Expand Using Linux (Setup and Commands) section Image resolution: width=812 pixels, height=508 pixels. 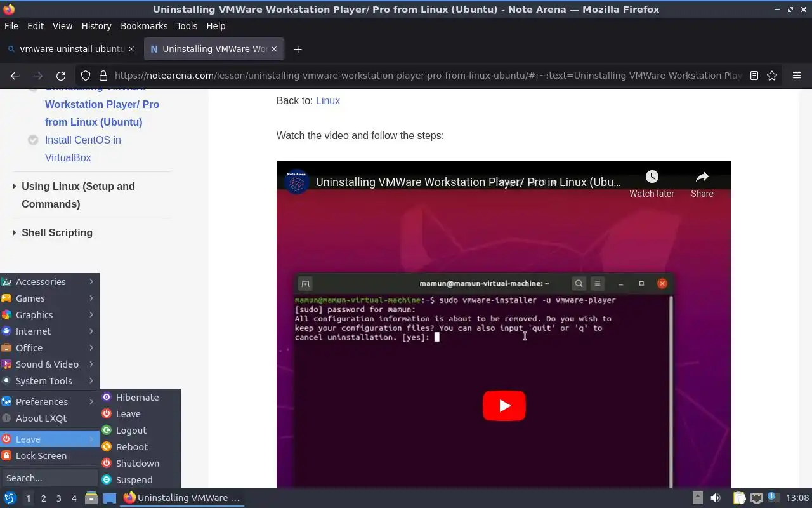pyautogui.click(x=78, y=195)
